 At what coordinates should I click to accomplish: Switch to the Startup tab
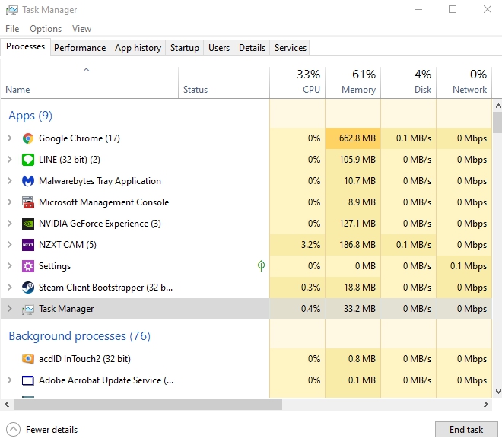(x=184, y=48)
